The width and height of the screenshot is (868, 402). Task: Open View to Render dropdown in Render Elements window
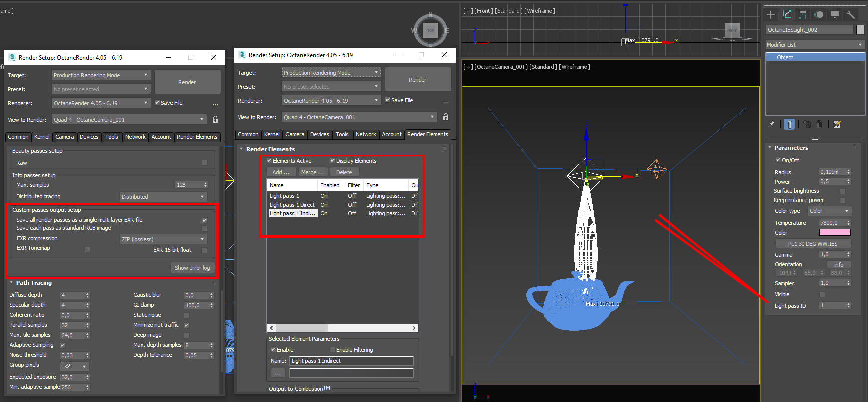[359, 117]
